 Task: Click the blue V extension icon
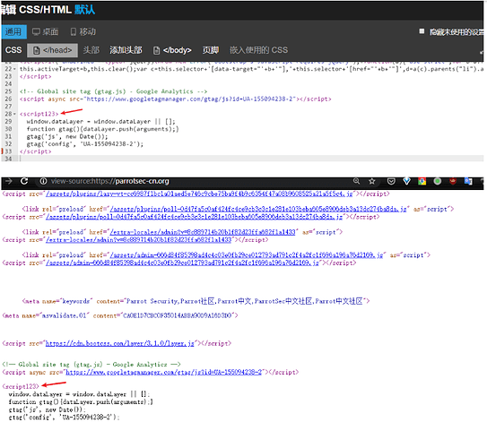point(406,181)
